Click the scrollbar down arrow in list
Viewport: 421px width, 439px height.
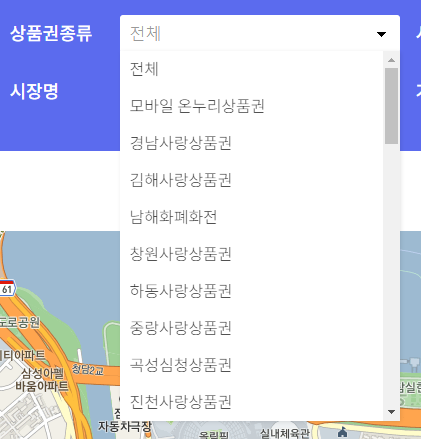click(391, 412)
